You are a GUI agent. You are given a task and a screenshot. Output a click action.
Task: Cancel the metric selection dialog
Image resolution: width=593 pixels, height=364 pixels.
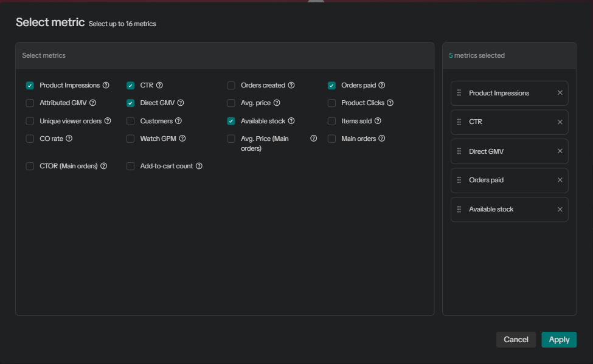click(516, 340)
